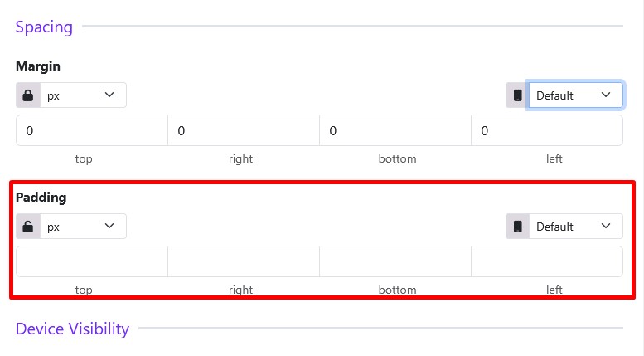The width and height of the screenshot is (644, 356).
Task: Select the Margin bottom value field
Action: pyautogui.click(x=395, y=131)
